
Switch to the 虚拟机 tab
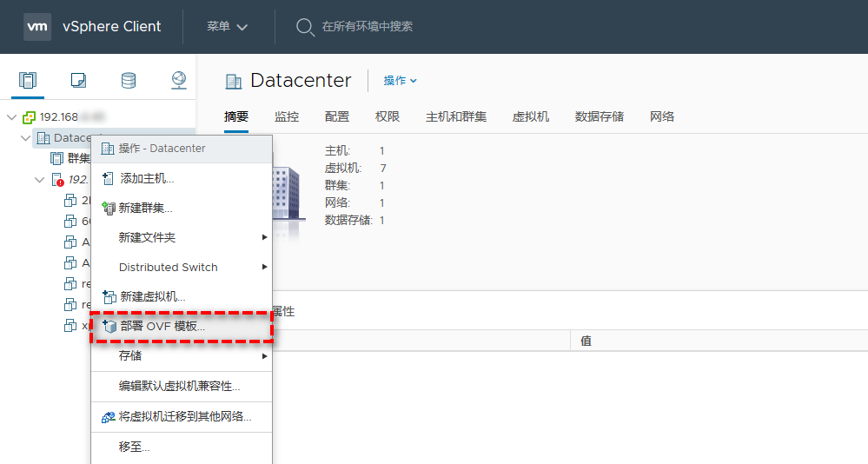pyautogui.click(x=531, y=116)
